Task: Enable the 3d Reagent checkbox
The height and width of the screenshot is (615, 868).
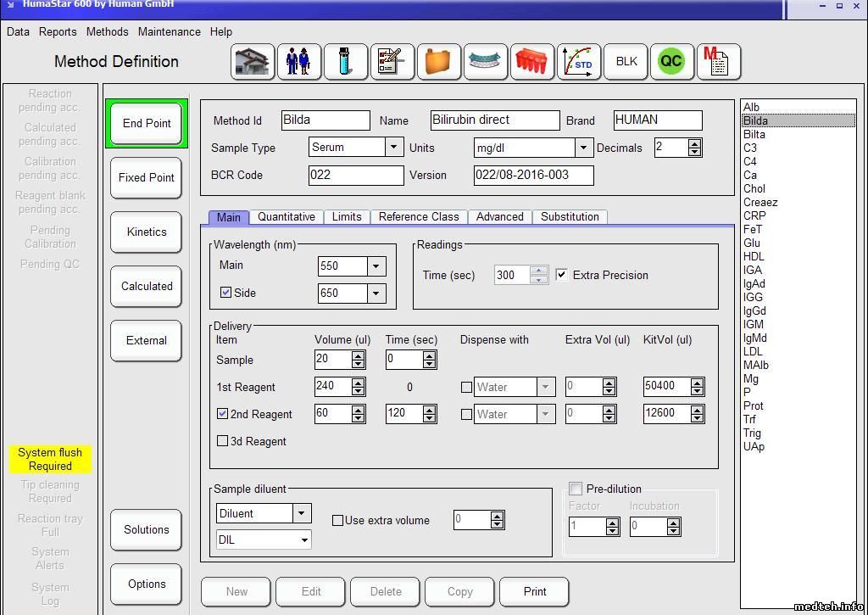Action: click(x=223, y=441)
